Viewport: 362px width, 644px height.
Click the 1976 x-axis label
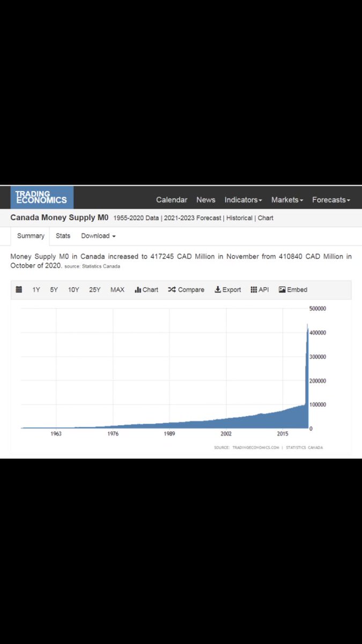[113, 434]
